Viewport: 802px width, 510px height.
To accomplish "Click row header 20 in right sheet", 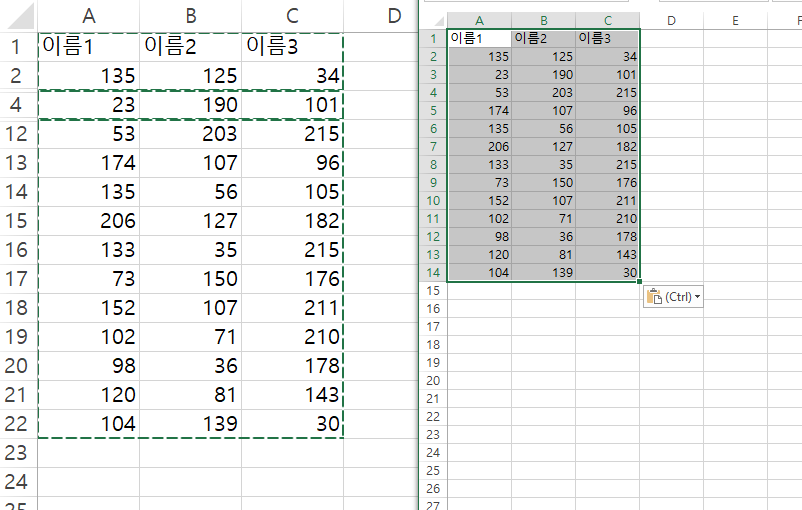I will click(433, 381).
